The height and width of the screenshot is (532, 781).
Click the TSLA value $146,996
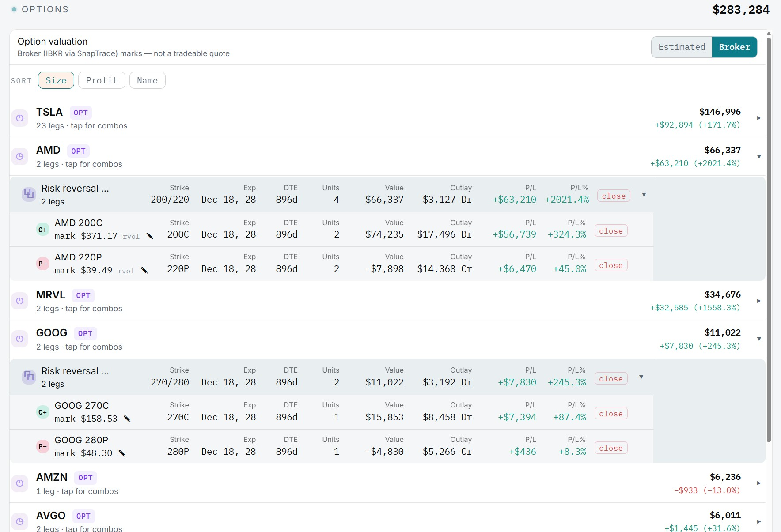coord(720,112)
